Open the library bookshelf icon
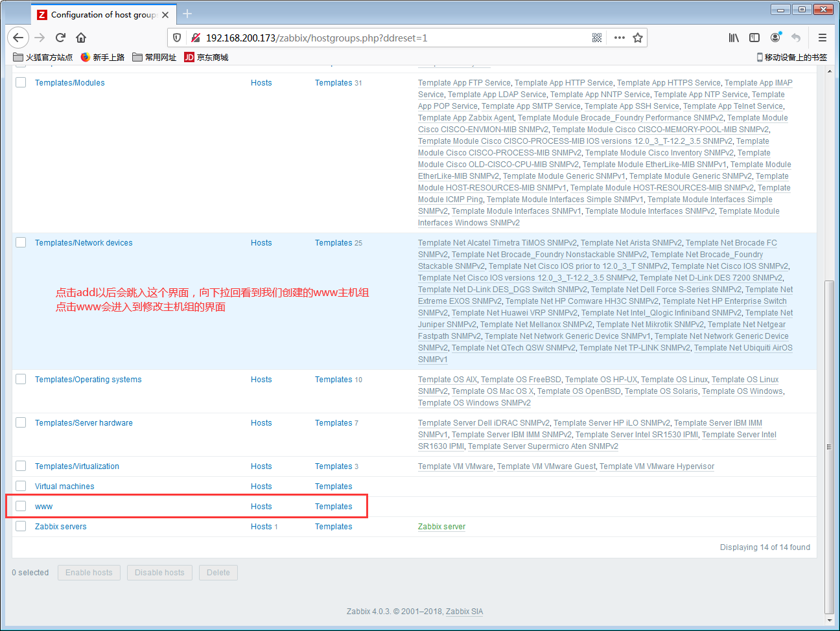The image size is (840, 631). click(734, 38)
